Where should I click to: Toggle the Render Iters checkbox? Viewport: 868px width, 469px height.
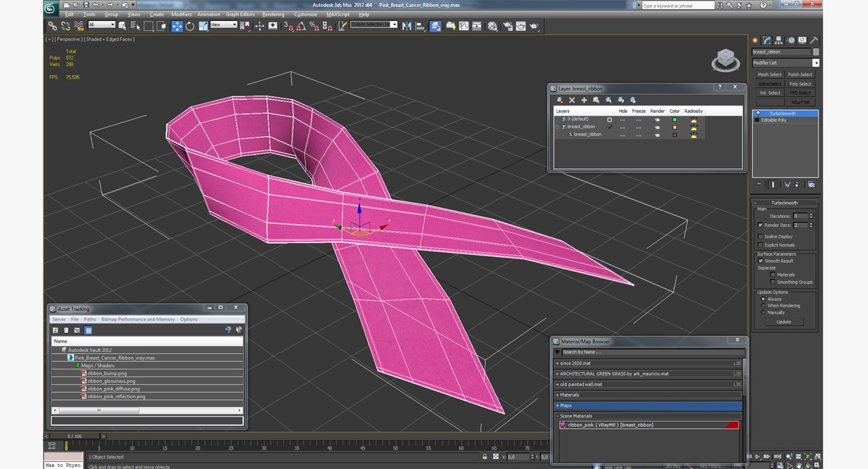coord(760,225)
